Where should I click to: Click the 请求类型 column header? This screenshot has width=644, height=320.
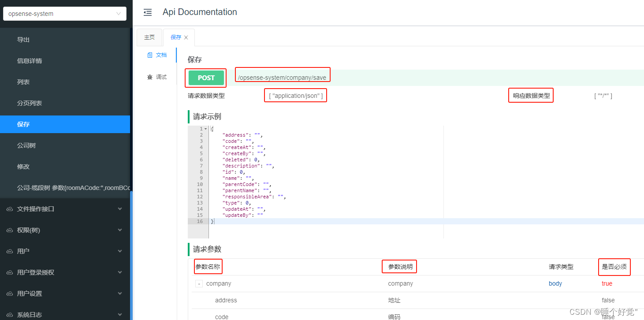pyautogui.click(x=561, y=267)
